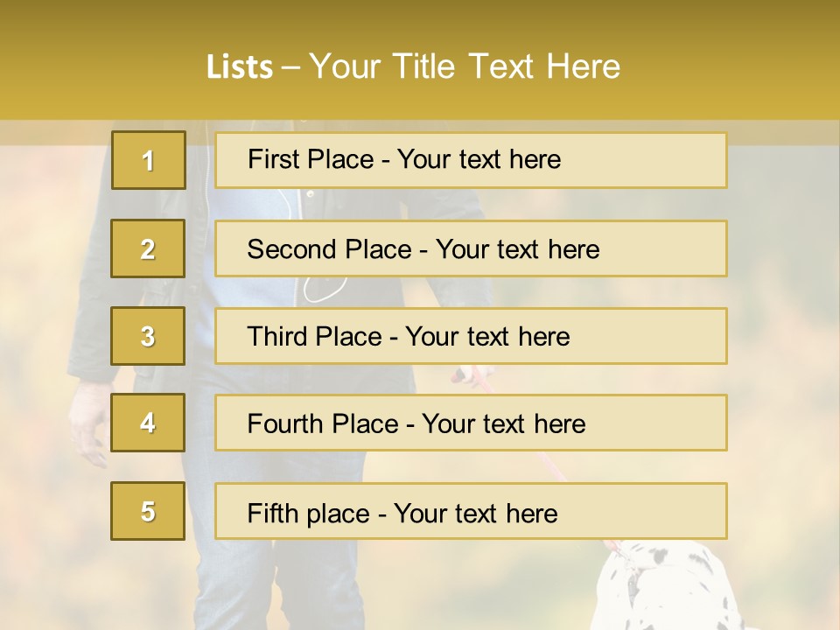Click the Fourth Place text bar

(471, 423)
